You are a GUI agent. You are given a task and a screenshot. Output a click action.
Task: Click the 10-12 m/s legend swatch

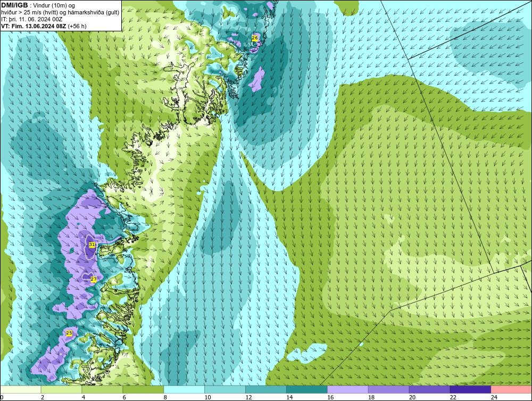click(x=225, y=389)
